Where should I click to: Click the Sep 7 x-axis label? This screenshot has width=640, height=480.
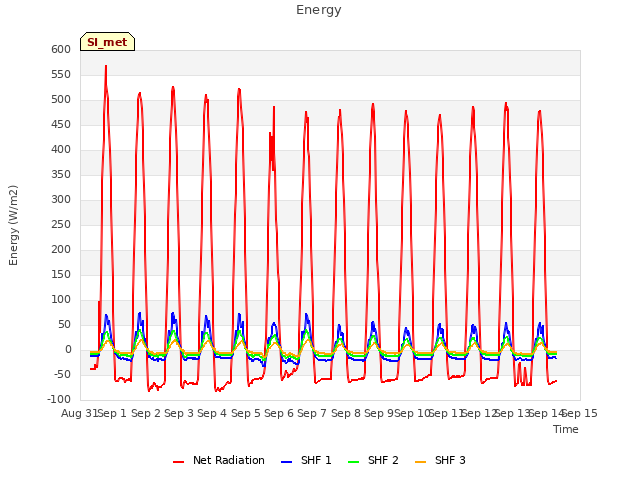click(312, 413)
